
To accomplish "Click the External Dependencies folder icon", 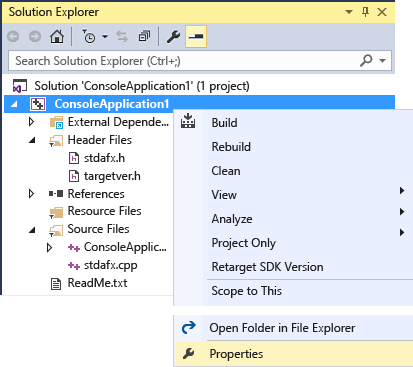I will click(56, 122).
